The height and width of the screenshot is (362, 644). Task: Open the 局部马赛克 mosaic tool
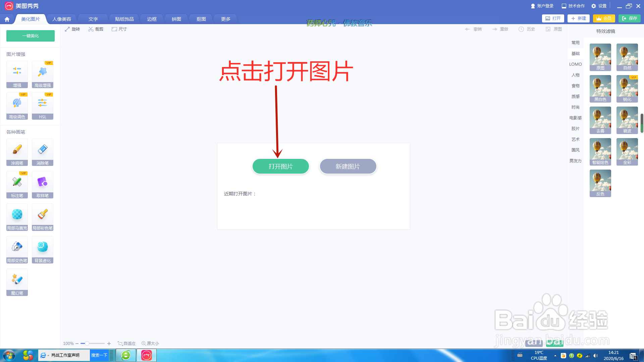tap(17, 217)
